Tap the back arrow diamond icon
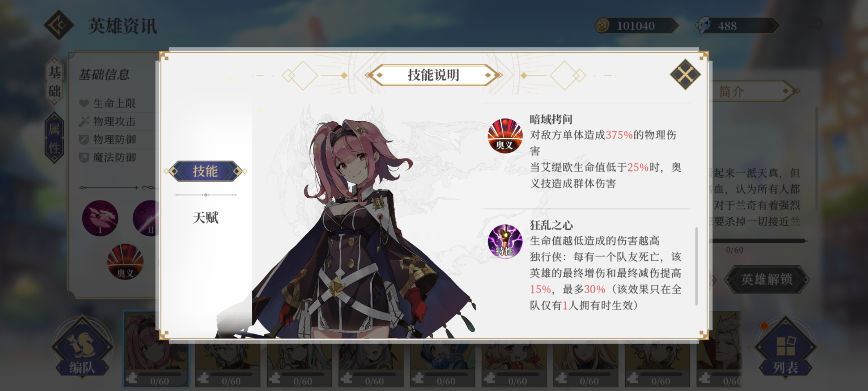The image size is (868, 391). (59, 25)
